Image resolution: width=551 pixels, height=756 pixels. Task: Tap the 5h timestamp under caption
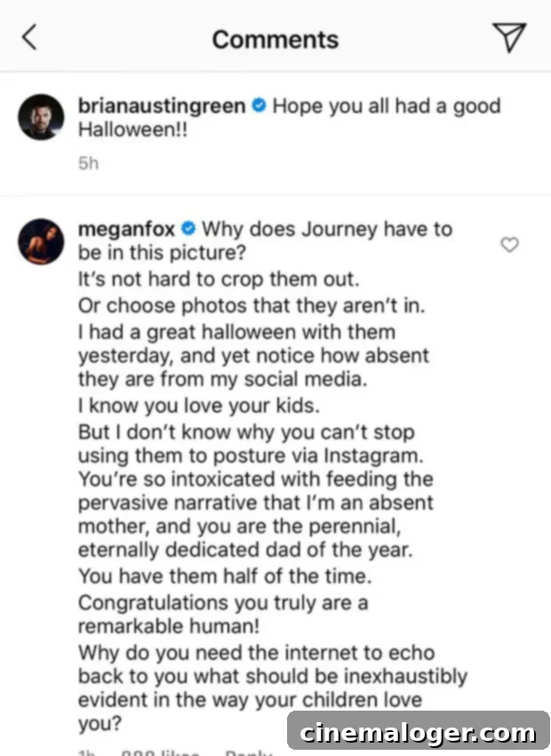[88, 165]
